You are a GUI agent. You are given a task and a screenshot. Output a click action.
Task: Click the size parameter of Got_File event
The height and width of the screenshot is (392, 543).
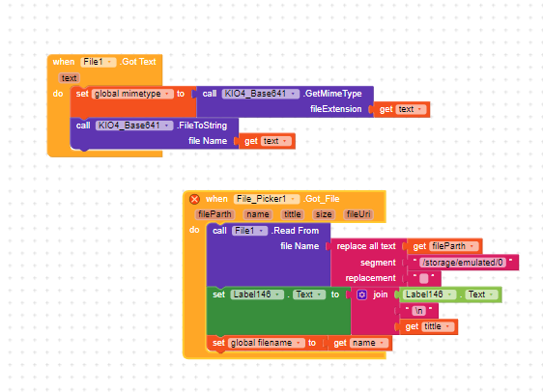324,214
